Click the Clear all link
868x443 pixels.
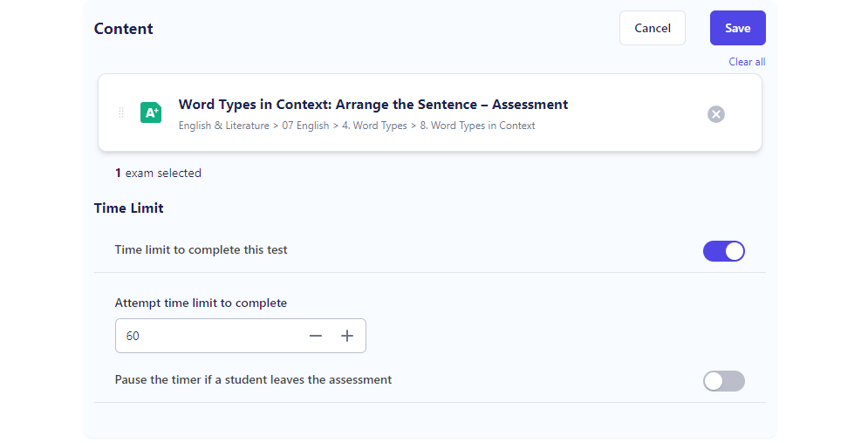click(747, 62)
